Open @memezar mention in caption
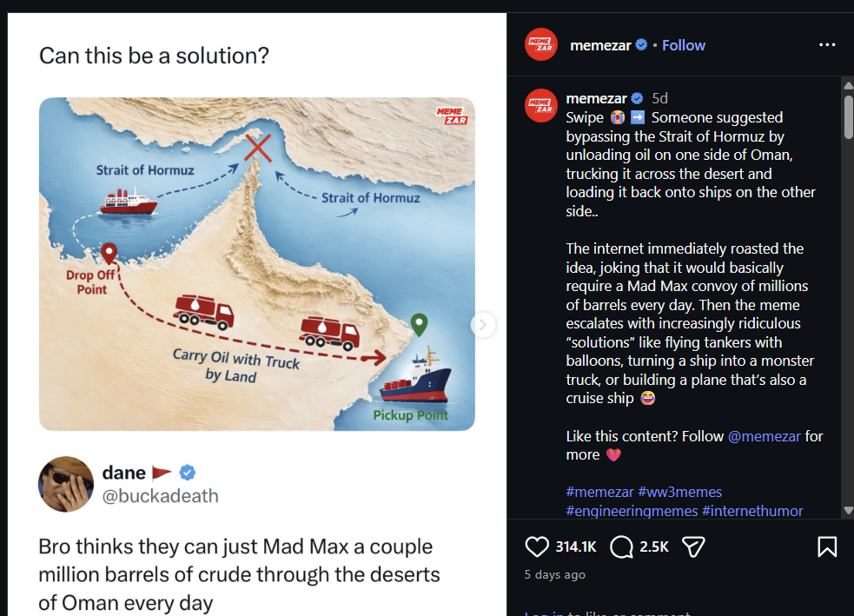 click(x=765, y=436)
